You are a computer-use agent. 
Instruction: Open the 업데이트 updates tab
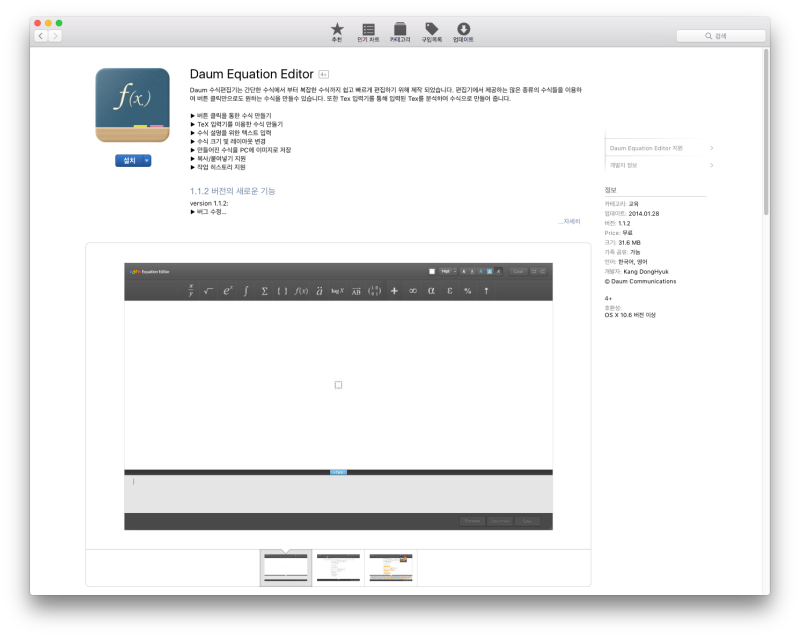coord(463,32)
